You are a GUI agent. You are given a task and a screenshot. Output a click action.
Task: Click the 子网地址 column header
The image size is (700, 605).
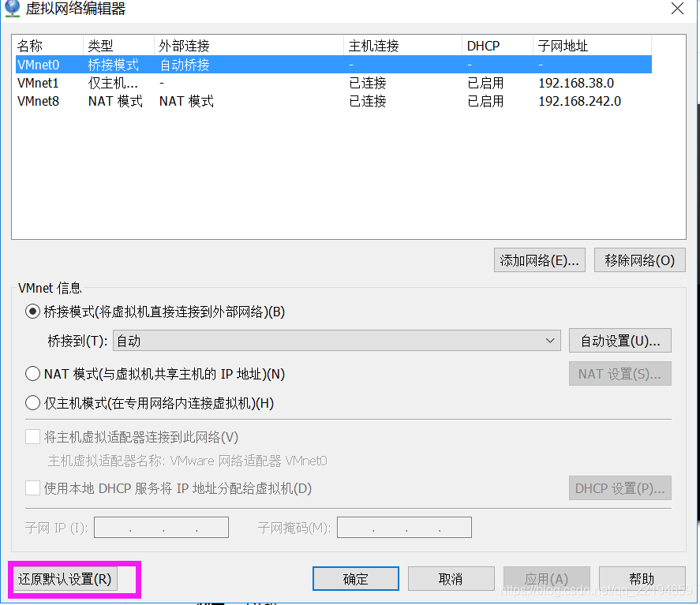pos(592,46)
